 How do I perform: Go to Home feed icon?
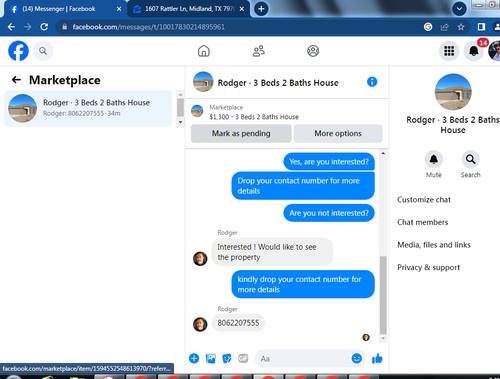pyautogui.click(x=204, y=51)
